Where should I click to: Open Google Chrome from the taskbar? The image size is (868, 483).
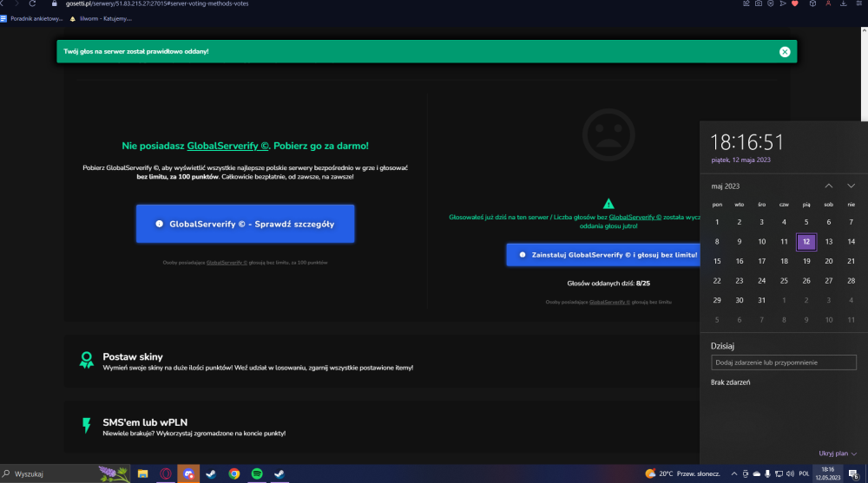[x=234, y=473]
